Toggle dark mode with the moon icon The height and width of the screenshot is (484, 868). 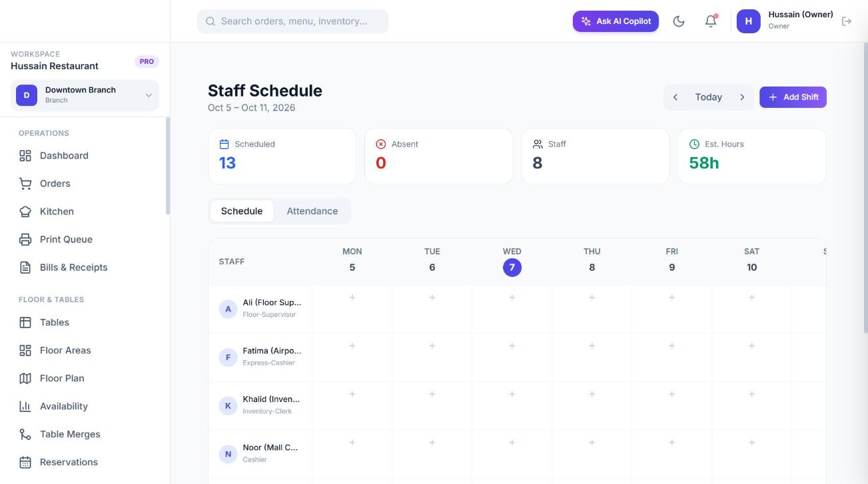pyautogui.click(x=679, y=21)
